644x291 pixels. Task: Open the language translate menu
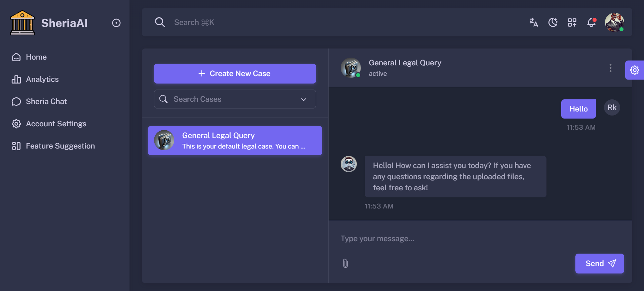pos(534,22)
